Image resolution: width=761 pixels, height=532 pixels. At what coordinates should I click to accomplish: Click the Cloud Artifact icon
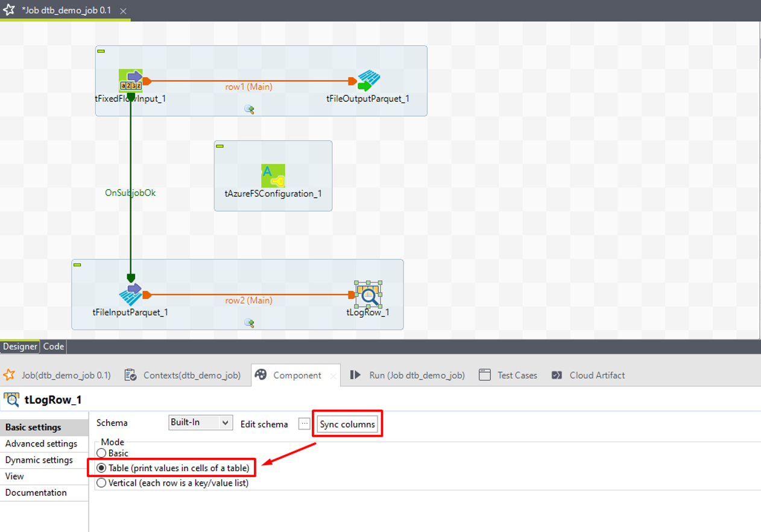(557, 375)
